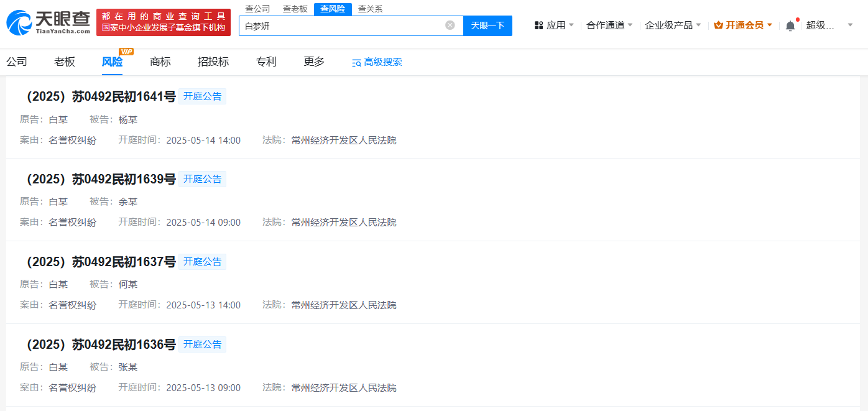Click the 应用 grid icon
The height and width of the screenshot is (411, 868).
click(x=538, y=25)
